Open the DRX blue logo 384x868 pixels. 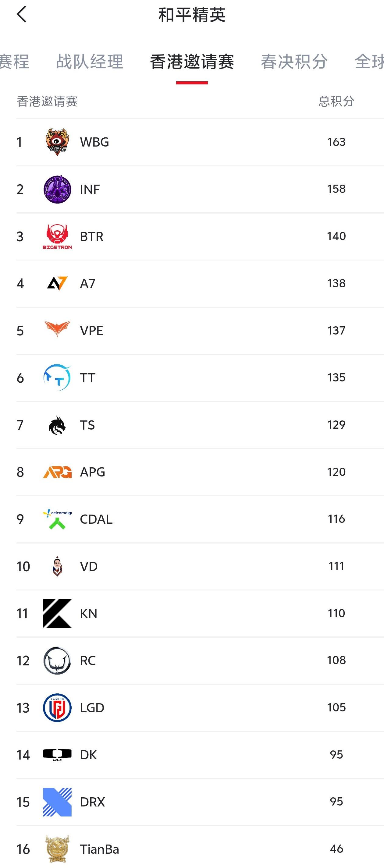coord(57,802)
